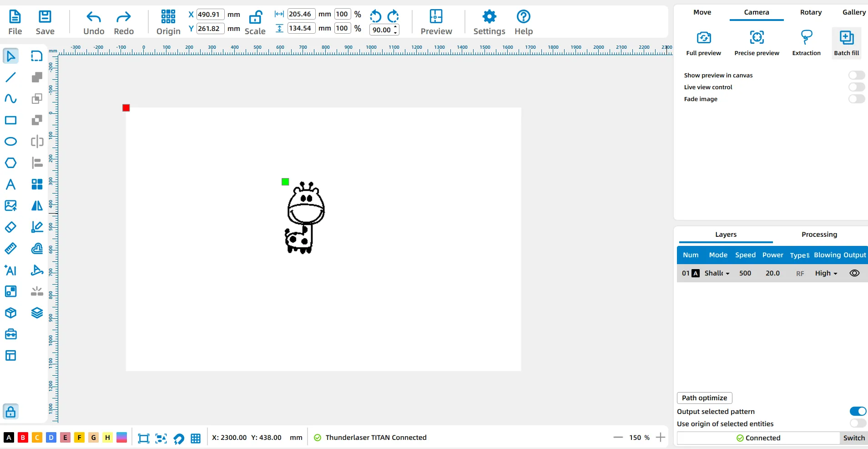Viewport: 868px width, 449px height.
Task: Switch to the Rotary tab
Action: pos(811,12)
